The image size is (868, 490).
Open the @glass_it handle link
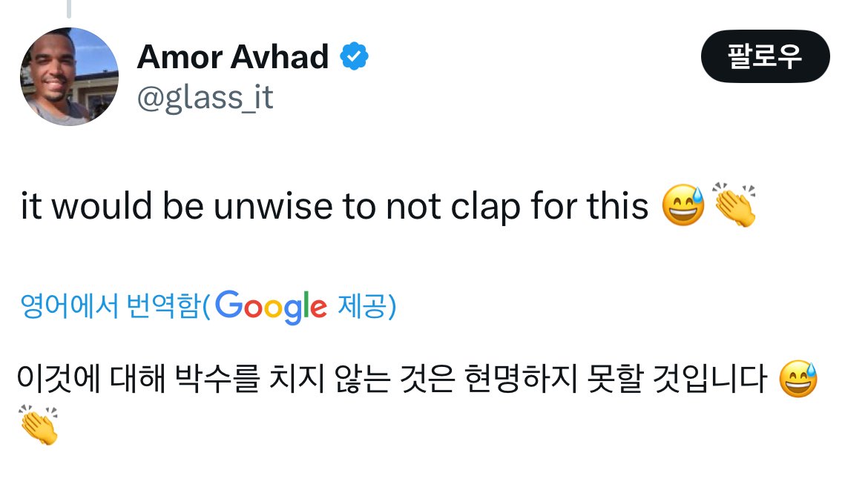(x=205, y=97)
